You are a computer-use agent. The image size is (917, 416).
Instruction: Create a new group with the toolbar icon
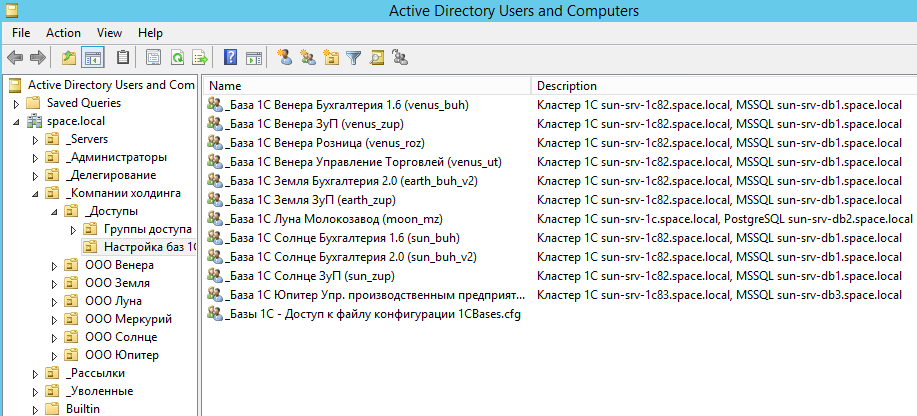tap(307, 58)
